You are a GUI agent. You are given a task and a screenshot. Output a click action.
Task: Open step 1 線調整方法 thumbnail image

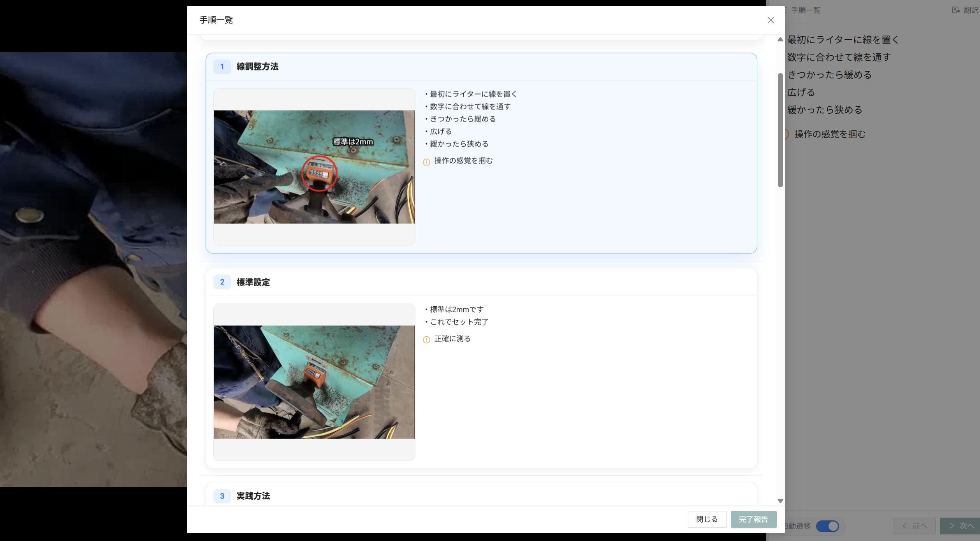coord(314,167)
